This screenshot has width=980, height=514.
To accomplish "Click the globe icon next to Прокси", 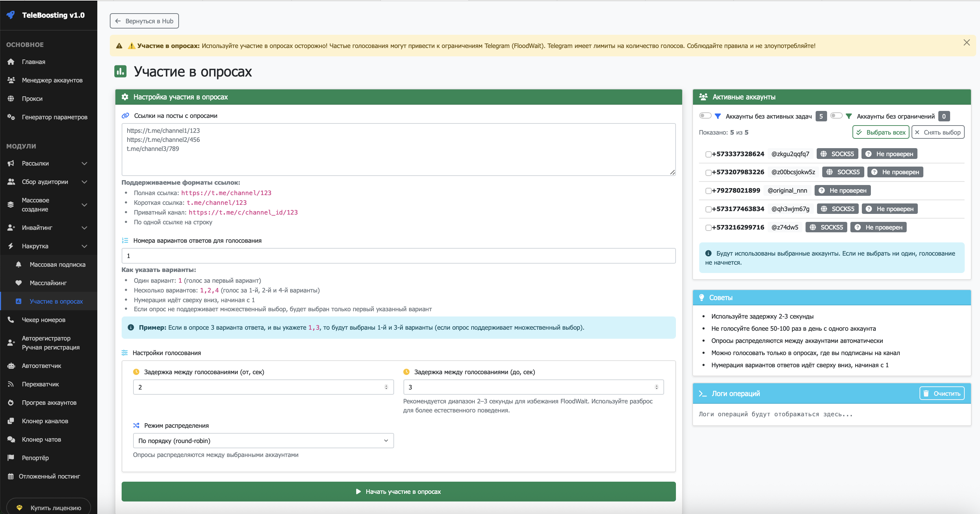I will 11,99.
